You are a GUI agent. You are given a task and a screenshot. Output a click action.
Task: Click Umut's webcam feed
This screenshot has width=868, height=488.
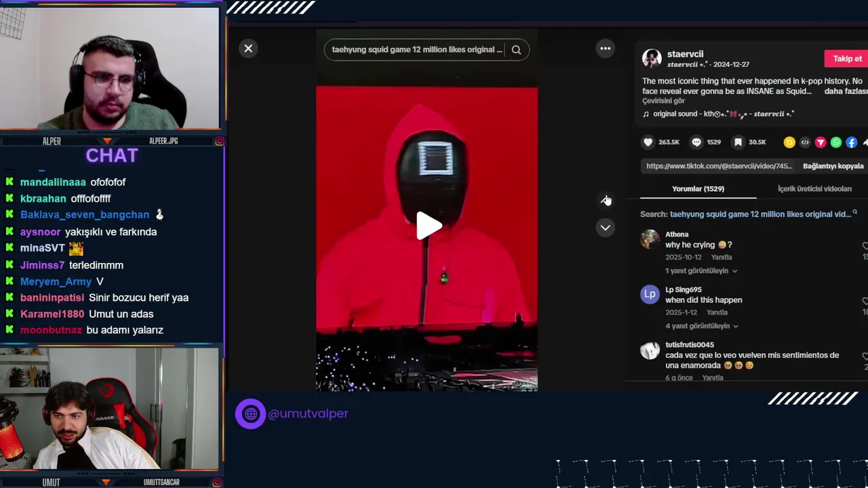click(110, 409)
